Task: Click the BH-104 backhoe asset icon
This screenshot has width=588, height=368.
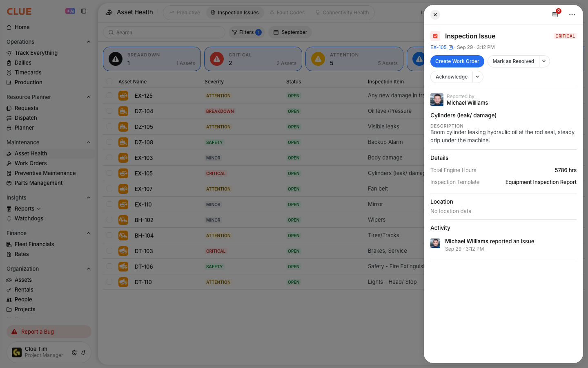Action: 123,236
